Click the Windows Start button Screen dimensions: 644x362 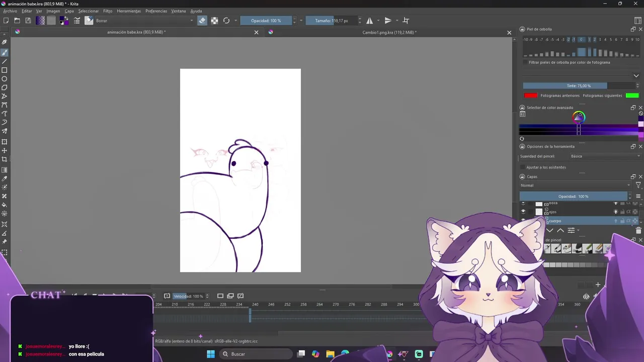211,354
